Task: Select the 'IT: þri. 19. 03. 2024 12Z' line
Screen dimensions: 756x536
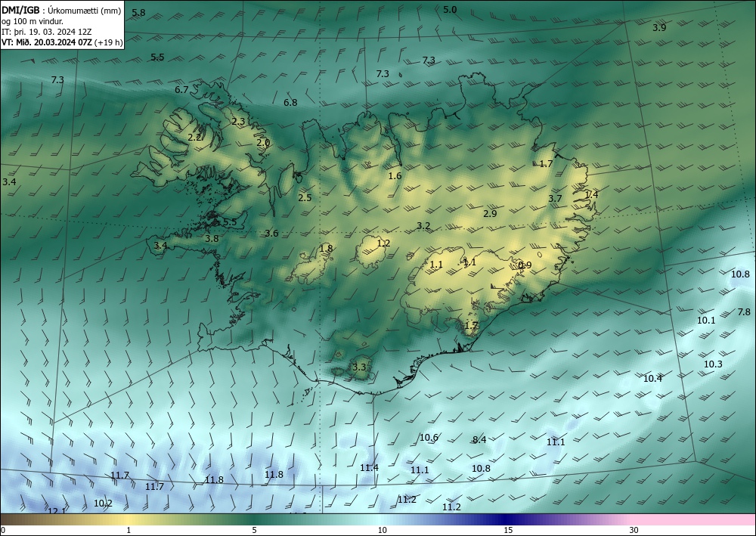Action: point(47,33)
